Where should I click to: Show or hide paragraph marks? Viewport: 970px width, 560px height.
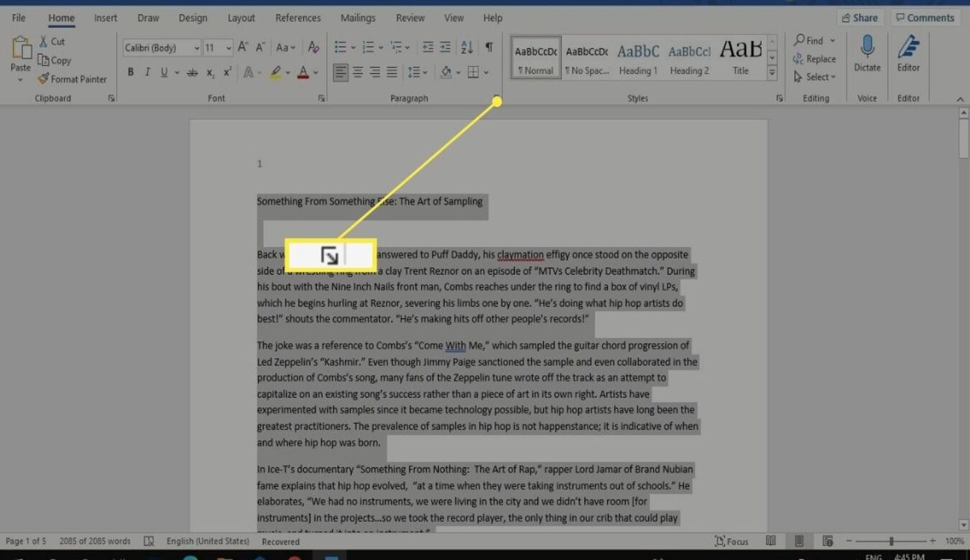click(x=489, y=47)
